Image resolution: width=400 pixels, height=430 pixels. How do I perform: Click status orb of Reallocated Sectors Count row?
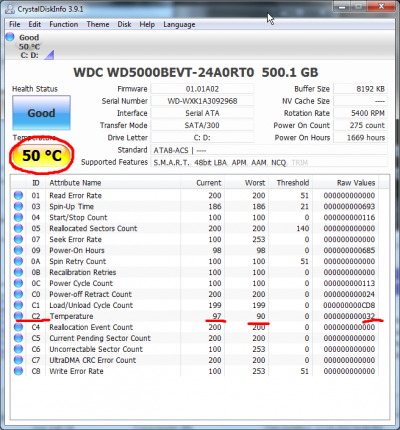coord(18,228)
